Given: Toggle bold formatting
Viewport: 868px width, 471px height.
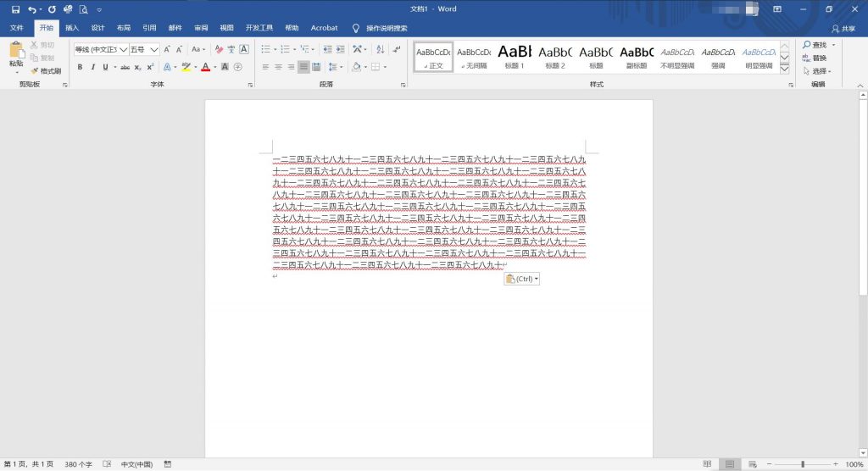Looking at the screenshot, I should 80,67.
